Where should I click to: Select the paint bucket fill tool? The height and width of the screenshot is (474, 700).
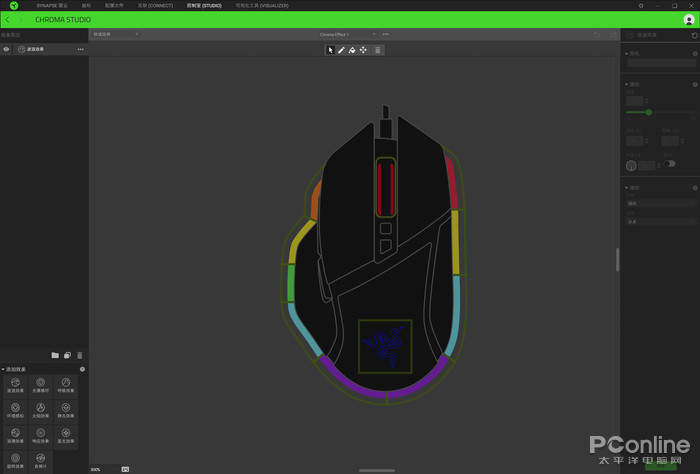point(352,50)
